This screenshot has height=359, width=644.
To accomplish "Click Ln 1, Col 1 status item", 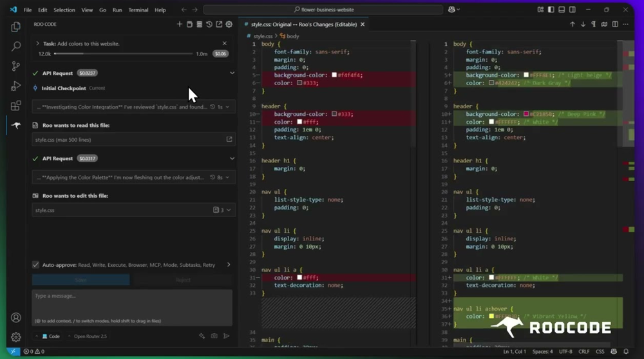I will [x=515, y=352].
